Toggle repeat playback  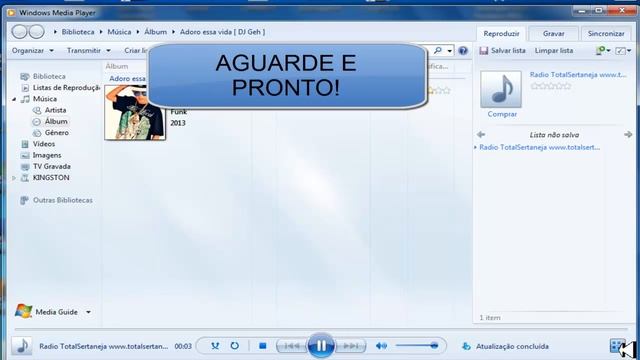click(235, 346)
